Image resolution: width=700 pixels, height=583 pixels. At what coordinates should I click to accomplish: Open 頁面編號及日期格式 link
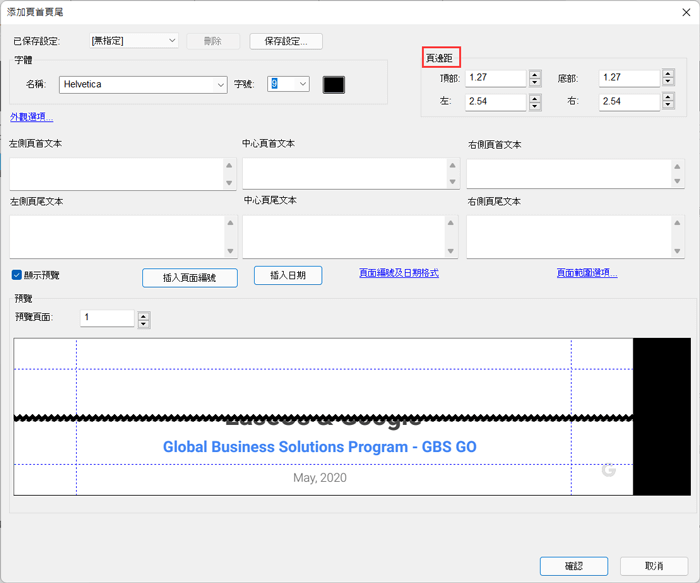399,273
